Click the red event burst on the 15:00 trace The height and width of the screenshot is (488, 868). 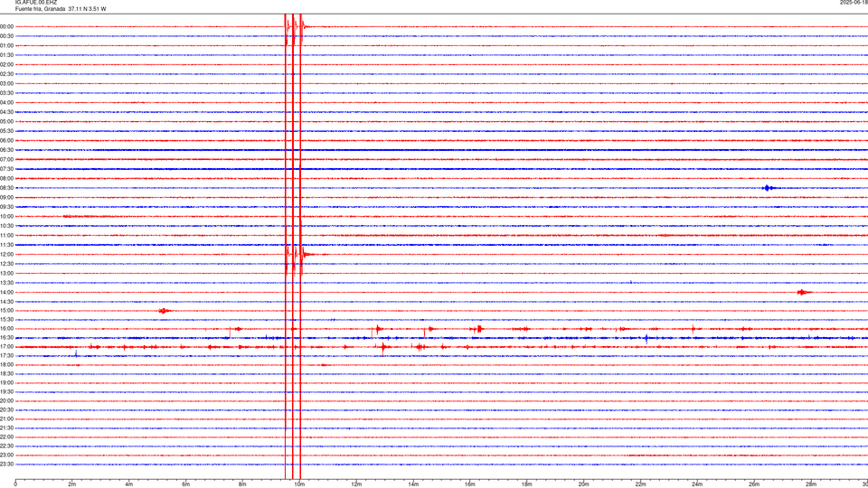164,310
